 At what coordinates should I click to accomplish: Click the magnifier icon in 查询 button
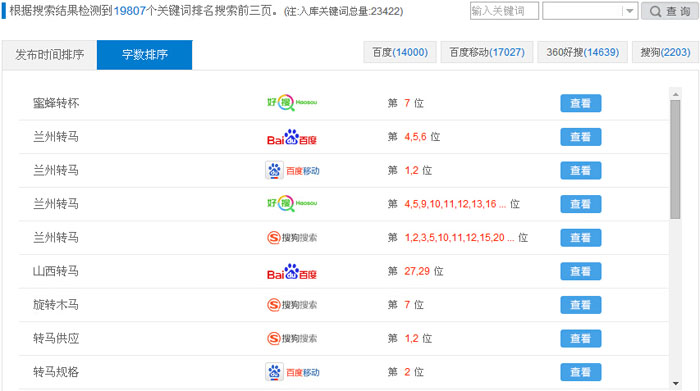pyautogui.click(x=655, y=11)
